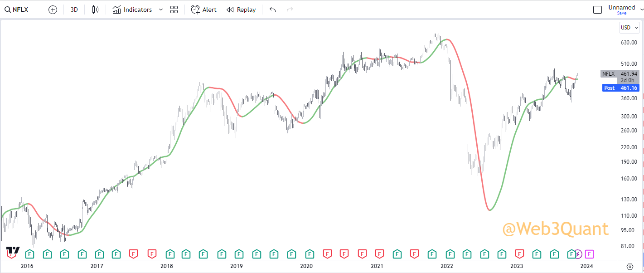
Task: Click the NFLX 461.94 price label
Action: pos(620,73)
